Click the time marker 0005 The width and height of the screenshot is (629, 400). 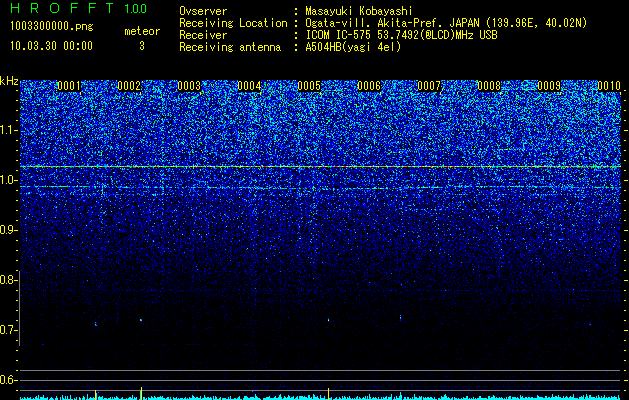pyautogui.click(x=309, y=86)
